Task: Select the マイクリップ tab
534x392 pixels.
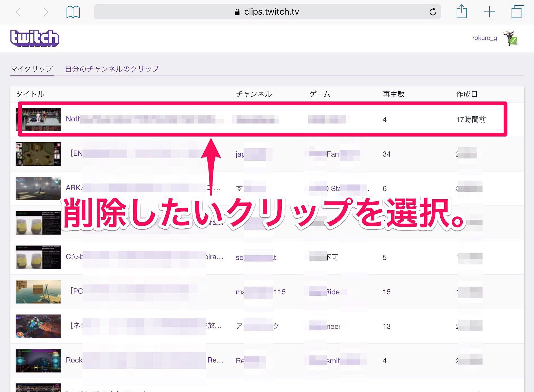Action: pos(32,69)
